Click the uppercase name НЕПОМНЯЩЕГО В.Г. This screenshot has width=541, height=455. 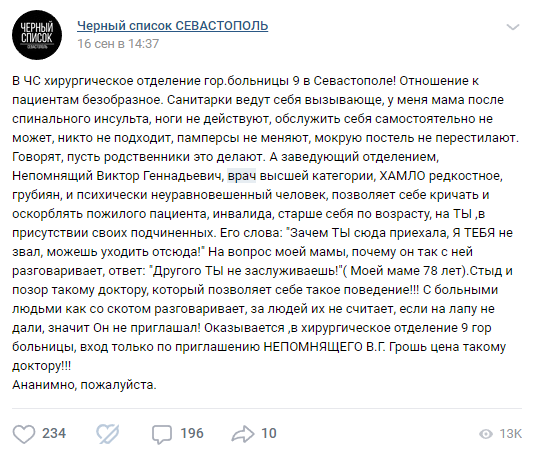pyautogui.click(x=324, y=347)
